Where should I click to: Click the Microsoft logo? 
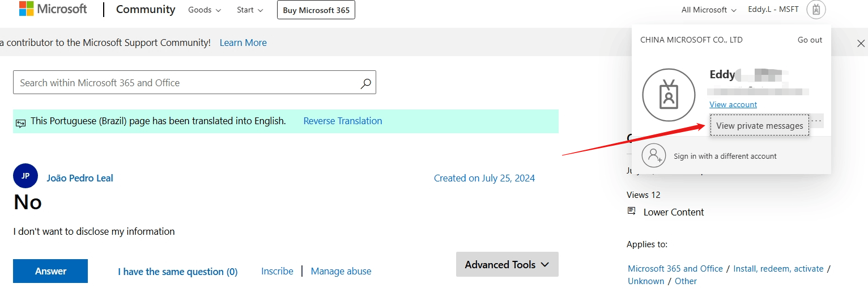point(53,9)
